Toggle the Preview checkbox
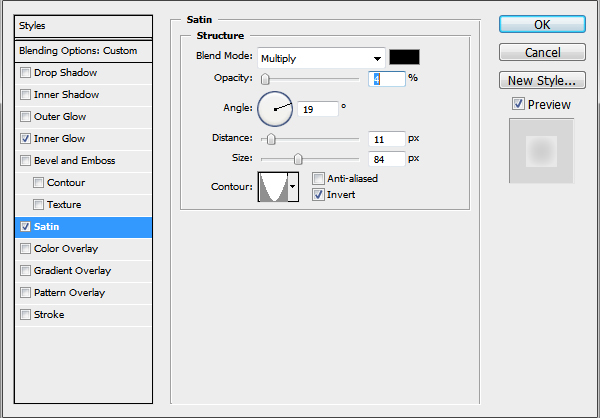The height and width of the screenshot is (418, 600). (518, 104)
